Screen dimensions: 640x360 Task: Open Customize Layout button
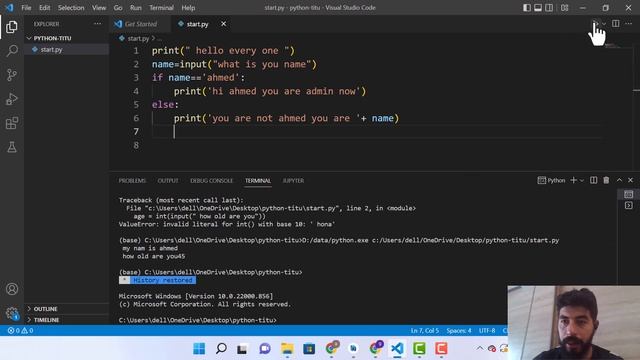(564, 8)
